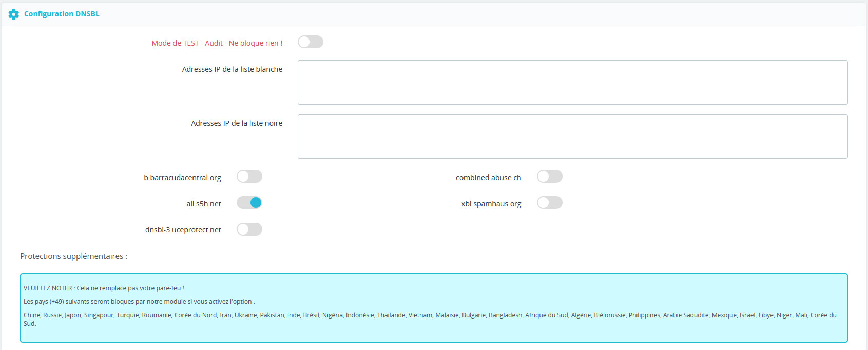Click the VEUILLEZ NOTER firewall notice box
This screenshot has height=350, width=868.
tap(433, 307)
